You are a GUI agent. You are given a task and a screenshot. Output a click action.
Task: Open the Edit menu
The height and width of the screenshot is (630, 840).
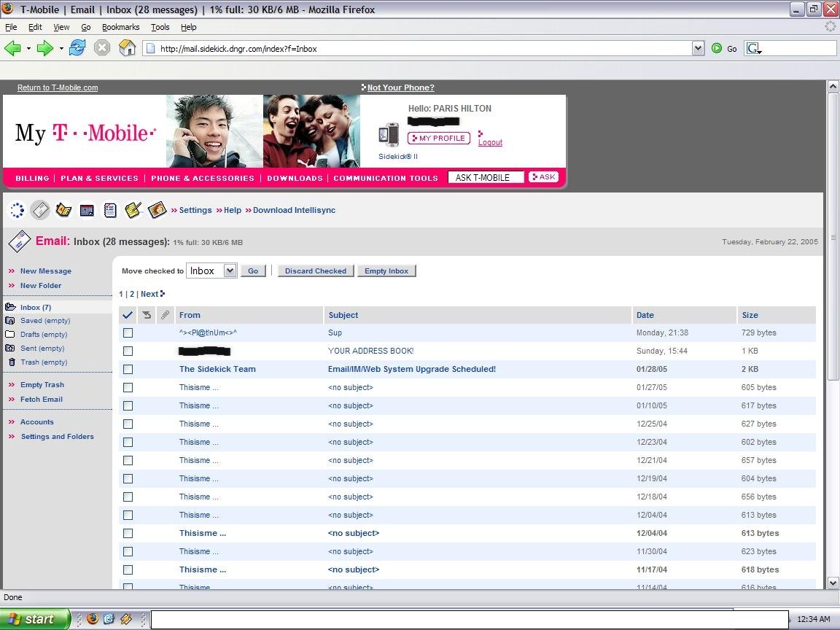click(x=35, y=27)
